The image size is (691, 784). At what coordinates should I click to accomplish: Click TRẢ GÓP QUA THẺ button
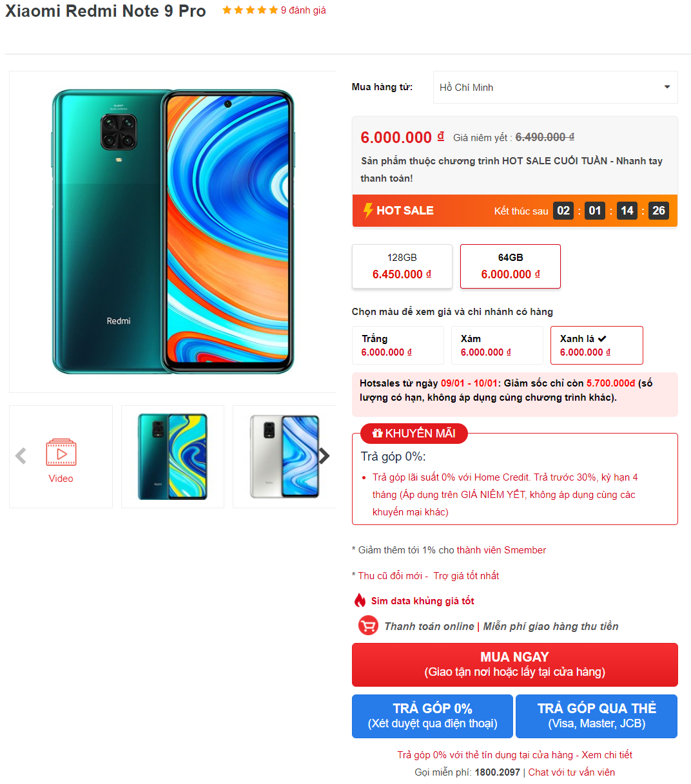pyautogui.click(x=597, y=716)
